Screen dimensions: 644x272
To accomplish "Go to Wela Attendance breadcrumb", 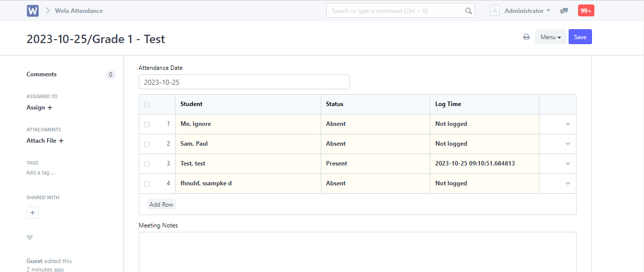I will coord(79,10).
